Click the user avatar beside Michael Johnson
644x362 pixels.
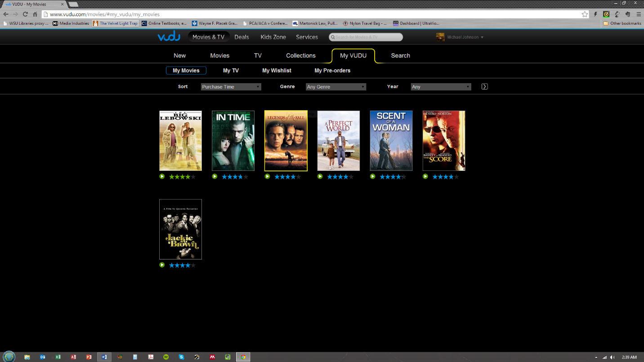click(440, 37)
